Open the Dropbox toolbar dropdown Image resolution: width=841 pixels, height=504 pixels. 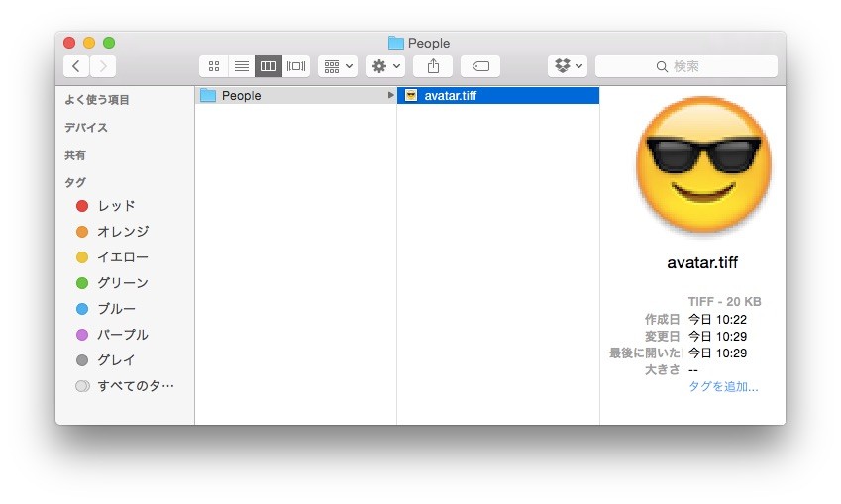(x=568, y=66)
